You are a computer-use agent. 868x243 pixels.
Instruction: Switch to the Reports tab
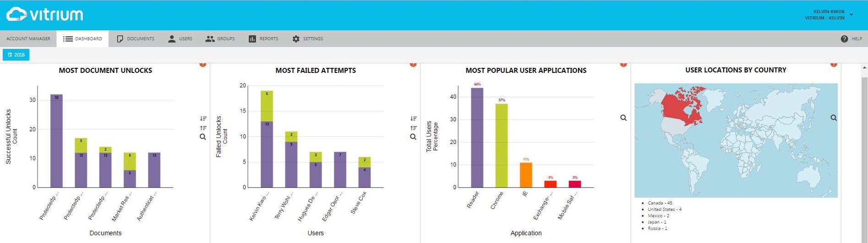(263, 39)
